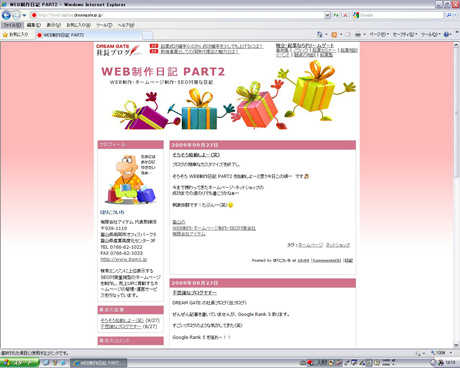460x368 pixels.
Task: Open the ファイル menu
Action: pos(12,25)
